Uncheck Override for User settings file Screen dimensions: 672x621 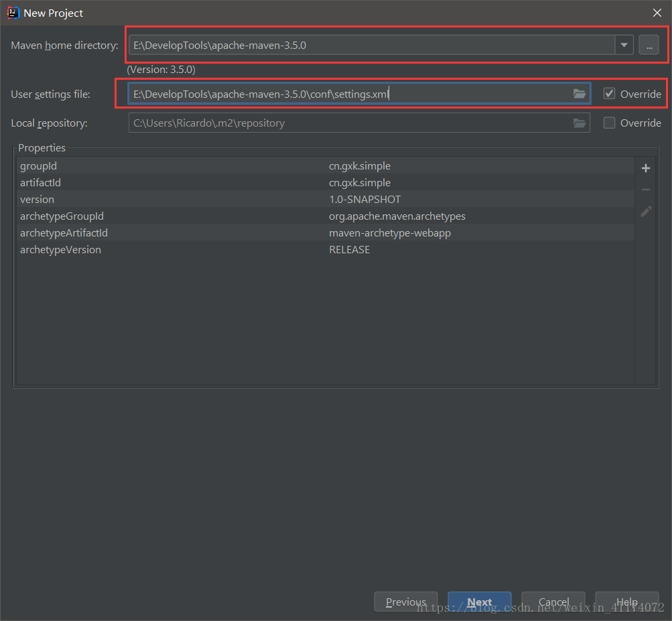coord(609,93)
